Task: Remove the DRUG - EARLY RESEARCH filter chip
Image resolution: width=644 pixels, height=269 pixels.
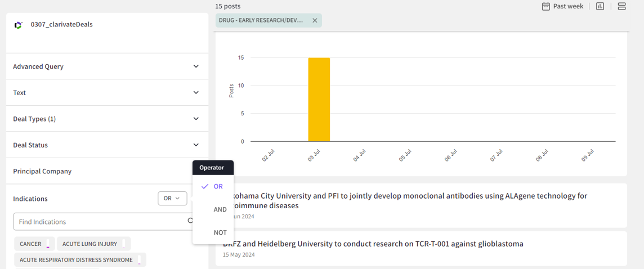Action: [315, 20]
